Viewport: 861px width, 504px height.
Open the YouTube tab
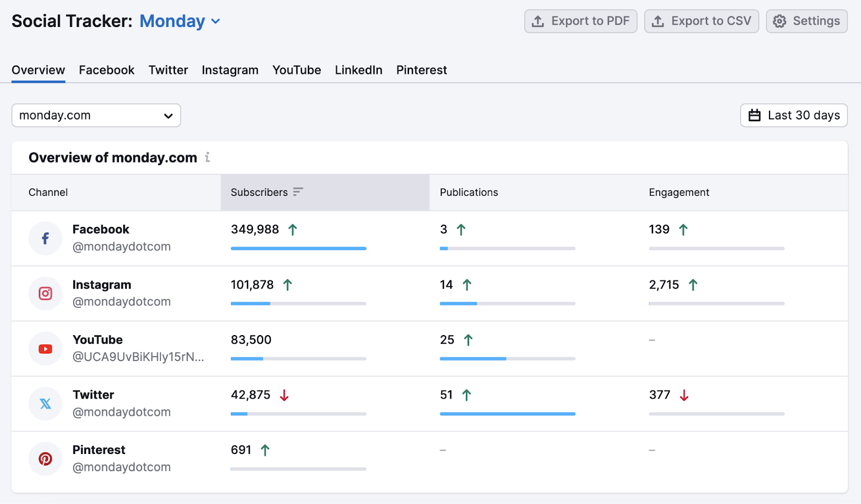(x=297, y=70)
